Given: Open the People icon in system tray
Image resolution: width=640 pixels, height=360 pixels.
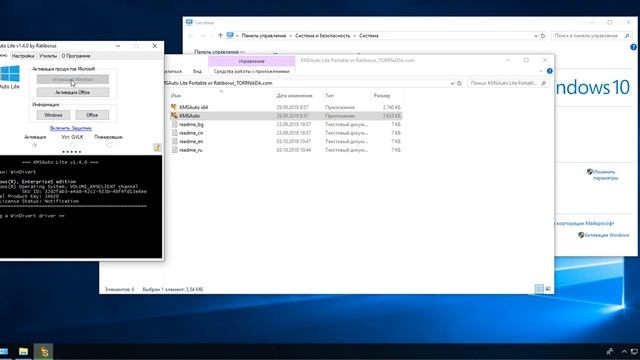Looking at the screenshot, I should 610,351.
